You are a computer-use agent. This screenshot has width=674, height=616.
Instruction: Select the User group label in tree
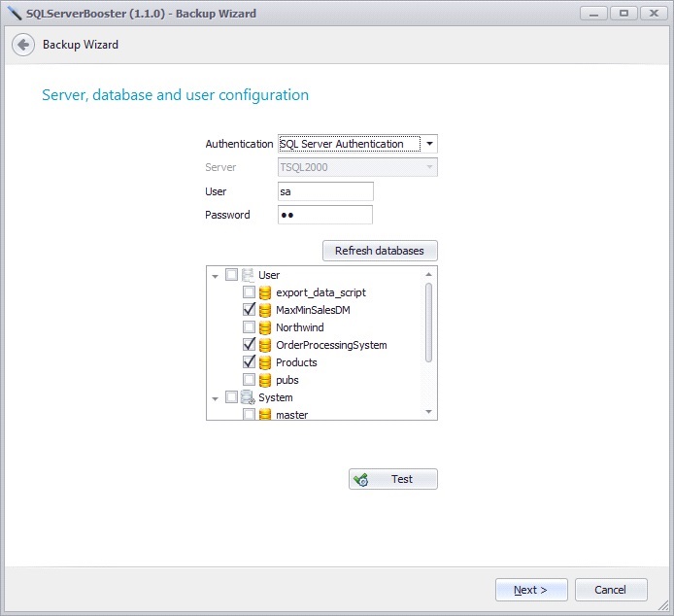pyautogui.click(x=269, y=275)
